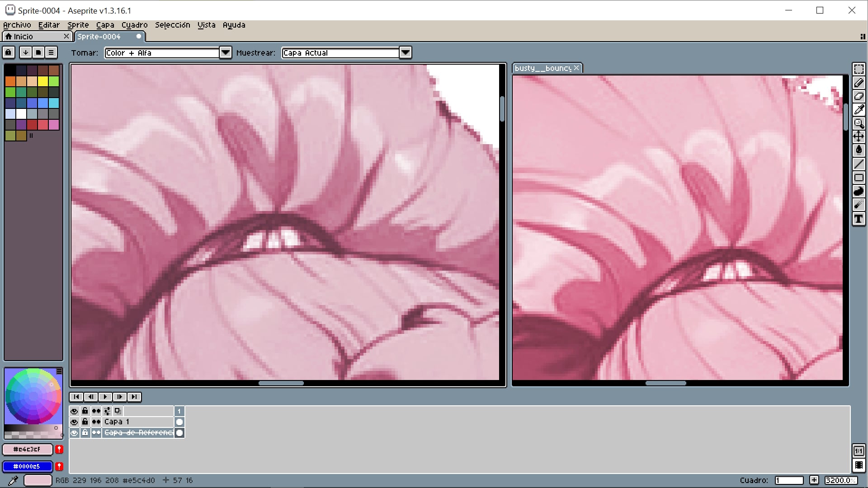Open the Sprite menu
868x488 pixels.
(x=78, y=25)
